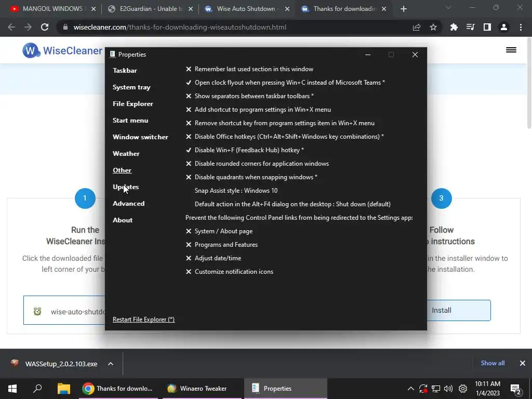Change Default action in Alt+F4 dialog
Screen dimensions: 532x399
point(292,204)
